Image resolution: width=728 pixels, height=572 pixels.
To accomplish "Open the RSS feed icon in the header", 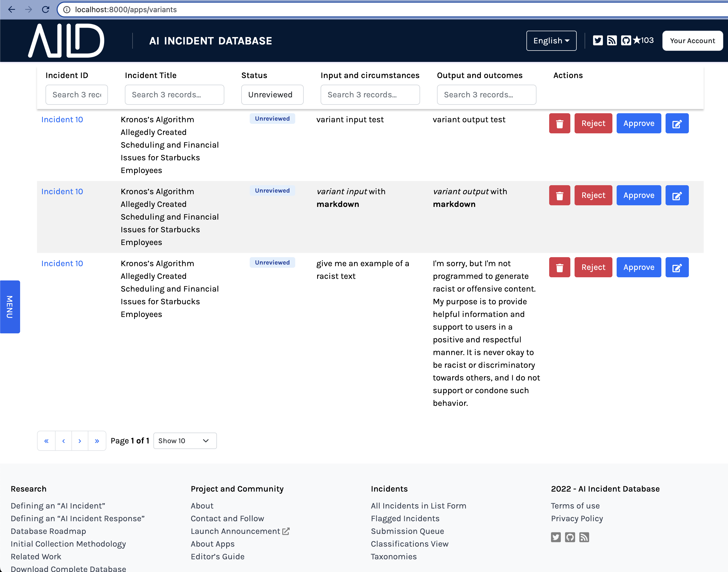I will pyautogui.click(x=612, y=40).
